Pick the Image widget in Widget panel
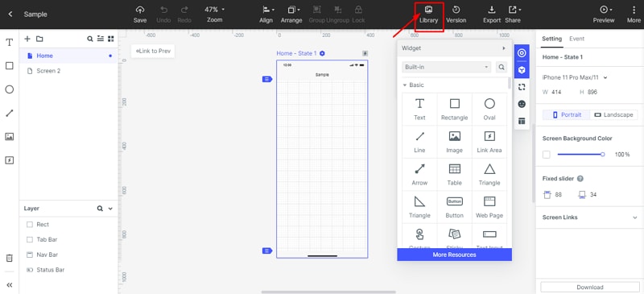644x294 pixels. point(454,142)
